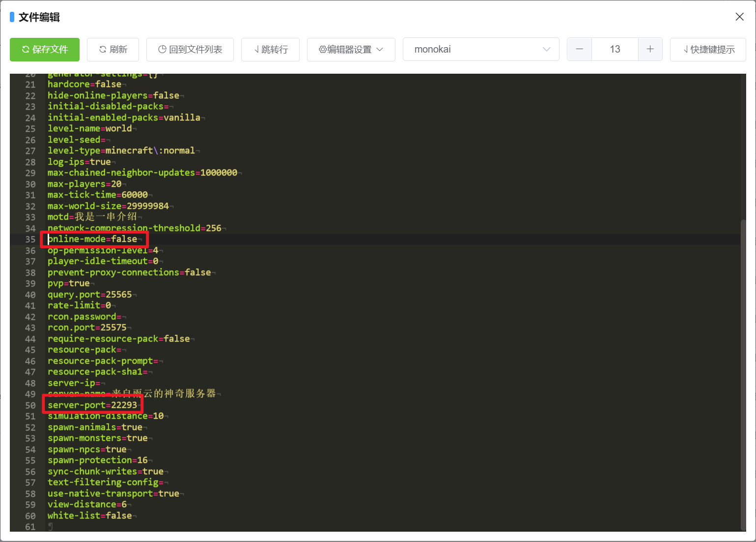Click line rate-limit=0
The width and height of the screenshot is (756, 542).
pos(79,306)
